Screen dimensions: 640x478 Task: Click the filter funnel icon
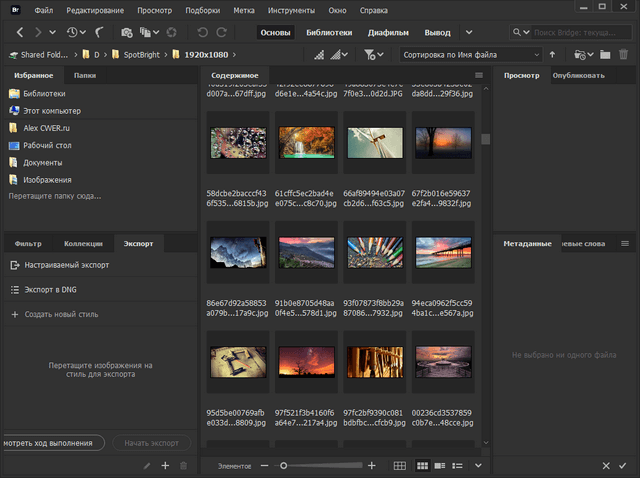(x=371, y=55)
